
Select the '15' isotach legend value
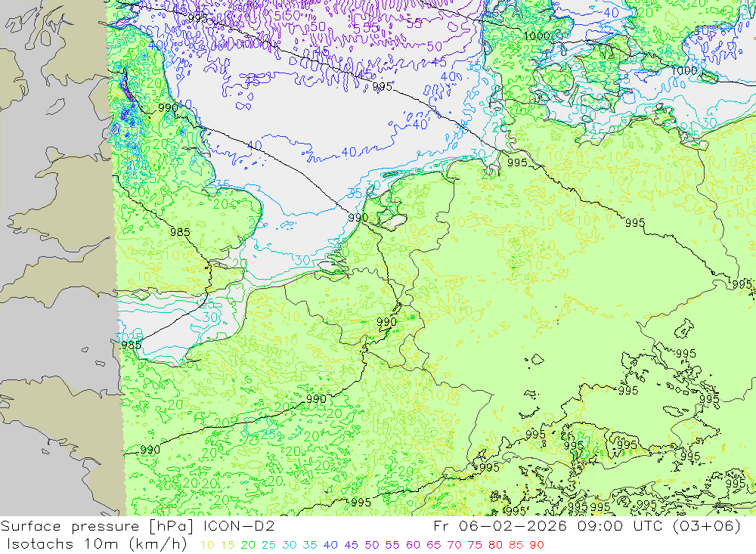click(228, 545)
